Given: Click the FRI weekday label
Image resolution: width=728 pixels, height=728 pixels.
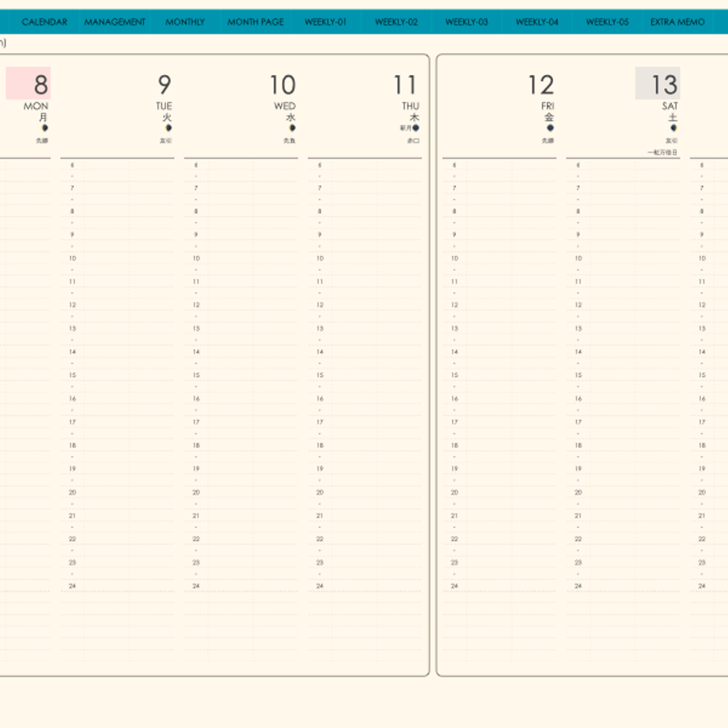Looking at the screenshot, I should 548,106.
